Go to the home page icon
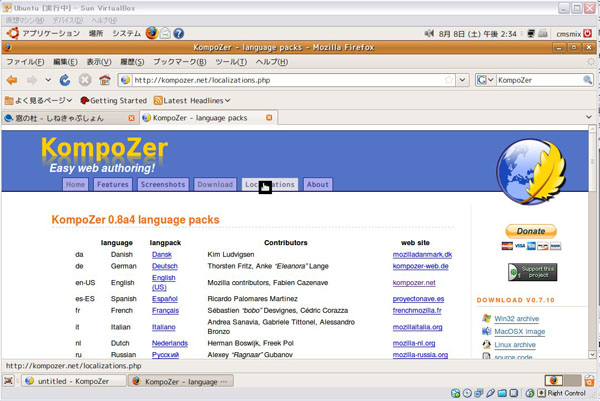The height and width of the screenshot is (401, 600). point(105,80)
